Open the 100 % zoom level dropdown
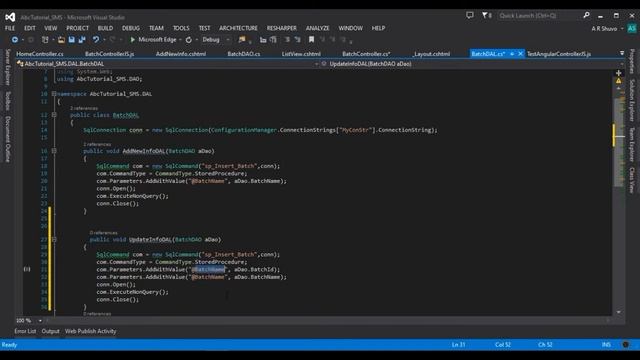This screenshot has width=640, height=360. [40, 321]
